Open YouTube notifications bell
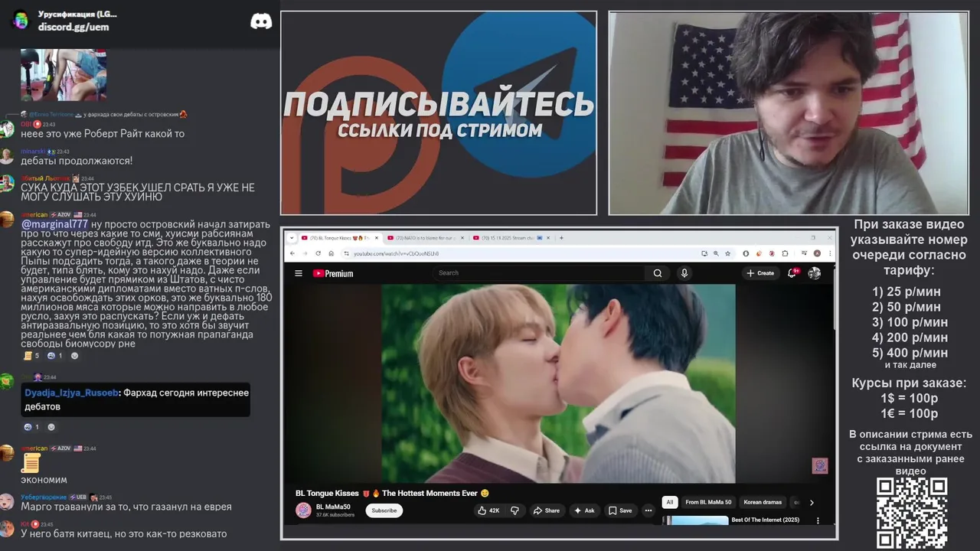Viewport: 980px width, 551px height. point(792,272)
